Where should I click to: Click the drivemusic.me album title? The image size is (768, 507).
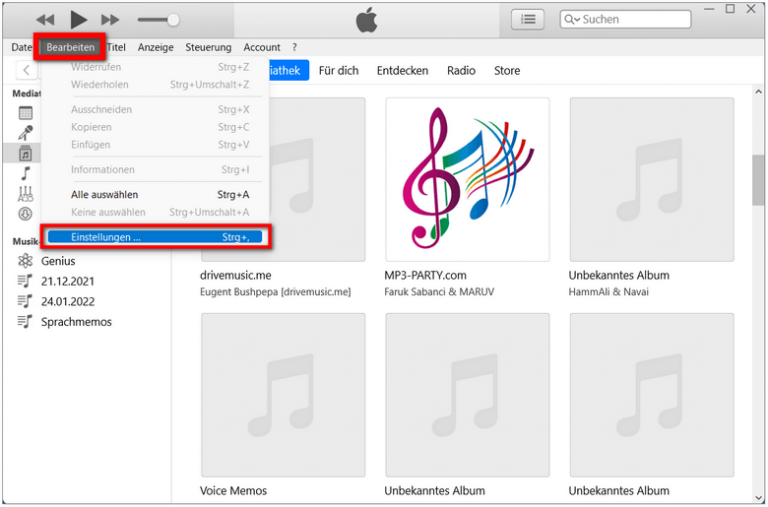(x=236, y=275)
